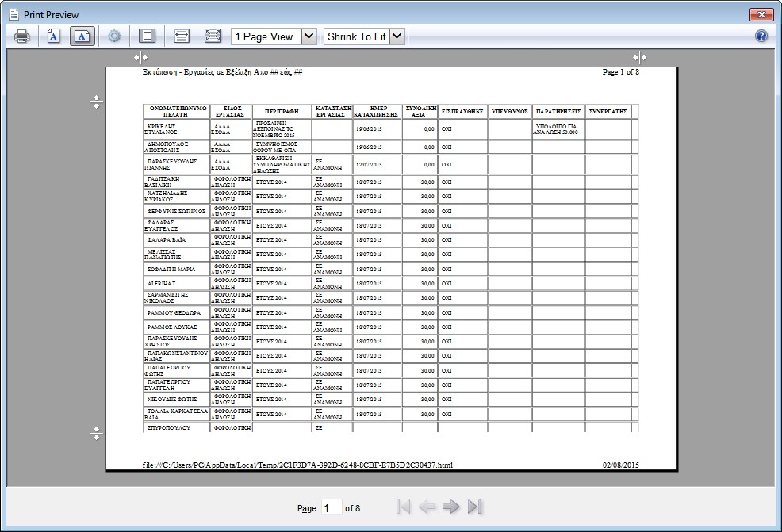Select the bottom margin adjust handle
The width and height of the screenshot is (782, 532).
[x=96, y=434]
